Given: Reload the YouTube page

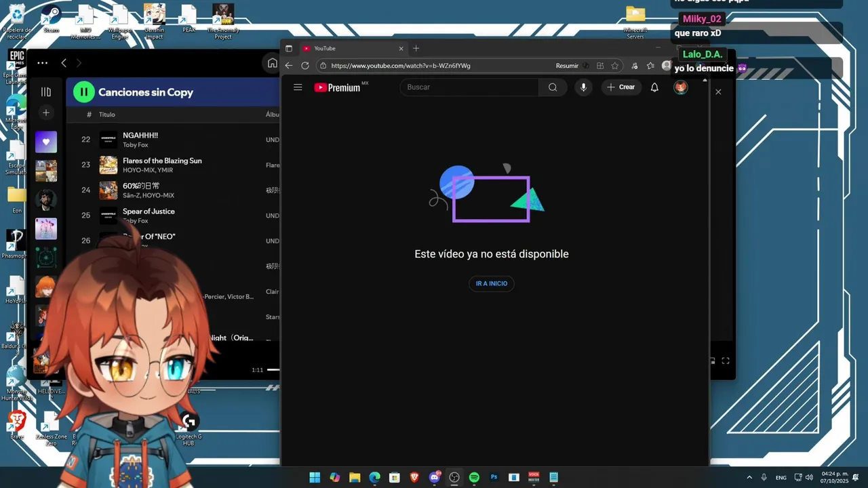Looking at the screenshot, I should coord(305,66).
